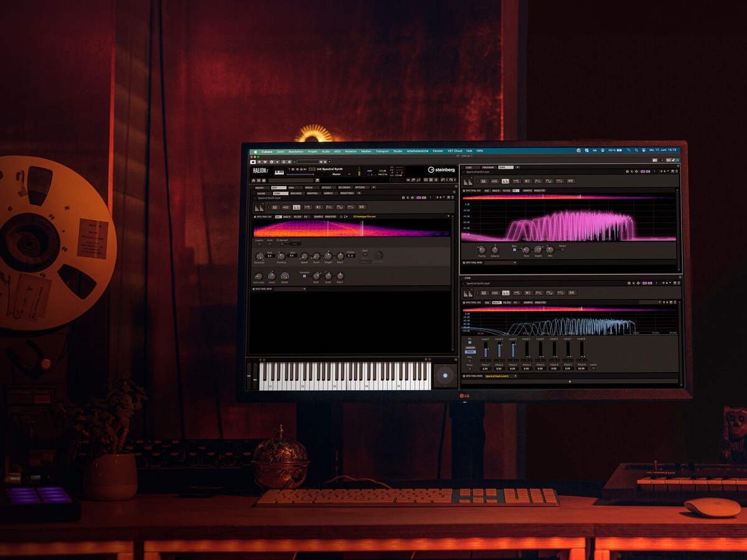The height and width of the screenshot is (560, 747).
Task: Adjust the Level 1 fader
Action: 486,349
